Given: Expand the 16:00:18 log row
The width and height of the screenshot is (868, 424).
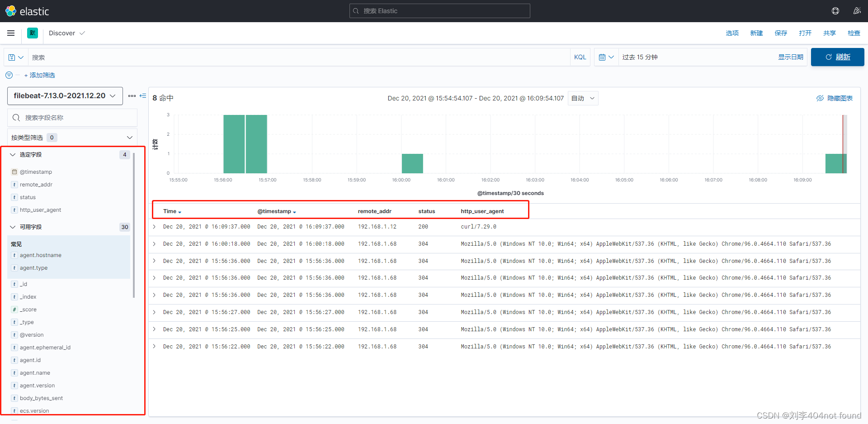Looking at the screenshot, I should 154,244.
